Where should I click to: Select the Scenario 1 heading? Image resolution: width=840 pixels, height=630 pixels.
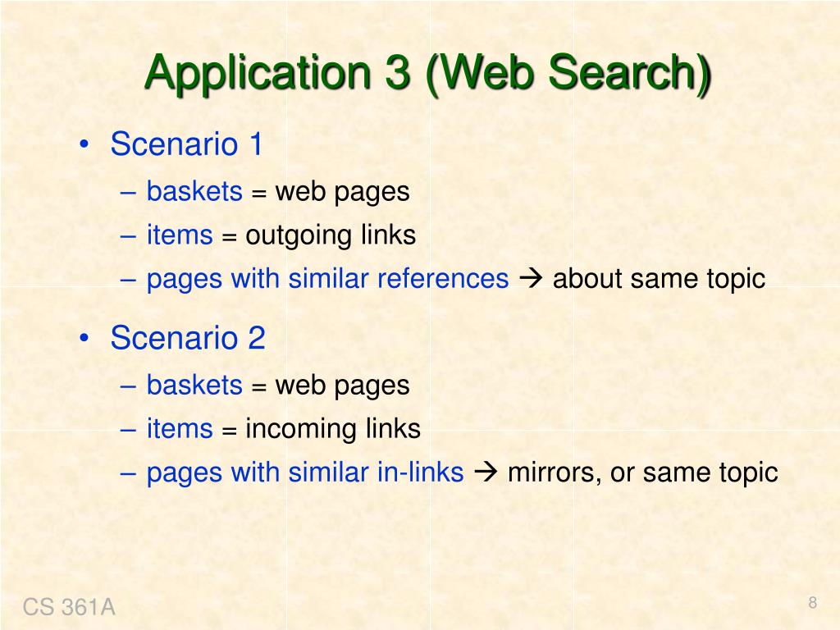186,144
